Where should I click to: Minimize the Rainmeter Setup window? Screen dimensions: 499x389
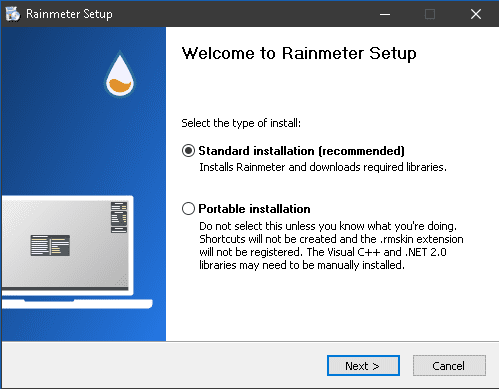(x=385, y=14)
